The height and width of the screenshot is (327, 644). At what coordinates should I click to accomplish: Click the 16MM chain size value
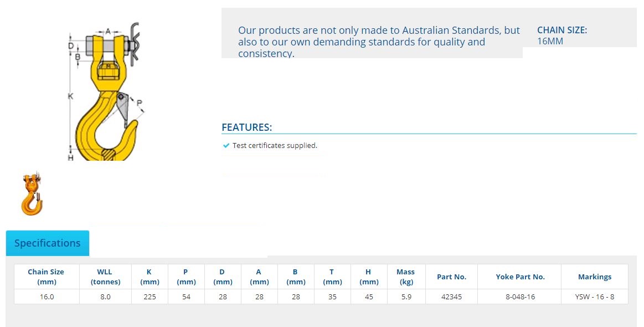pos(550,41)
